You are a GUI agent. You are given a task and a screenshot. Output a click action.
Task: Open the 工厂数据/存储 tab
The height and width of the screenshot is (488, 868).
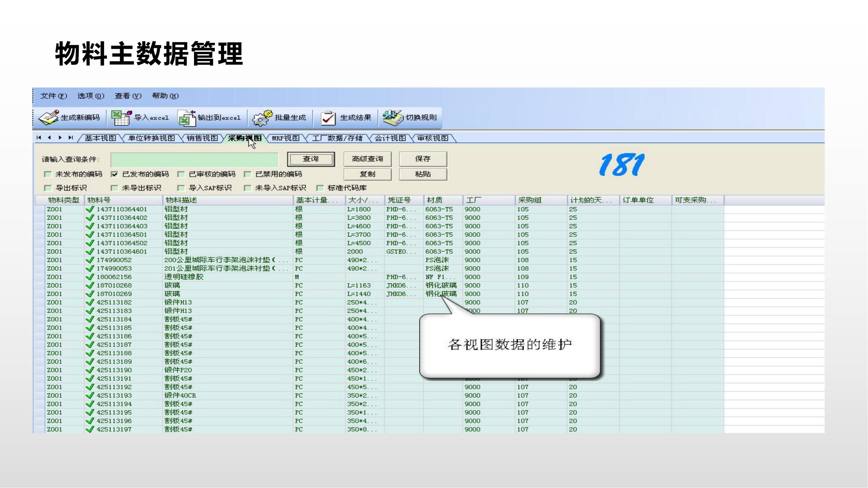(x=337, y=138)
